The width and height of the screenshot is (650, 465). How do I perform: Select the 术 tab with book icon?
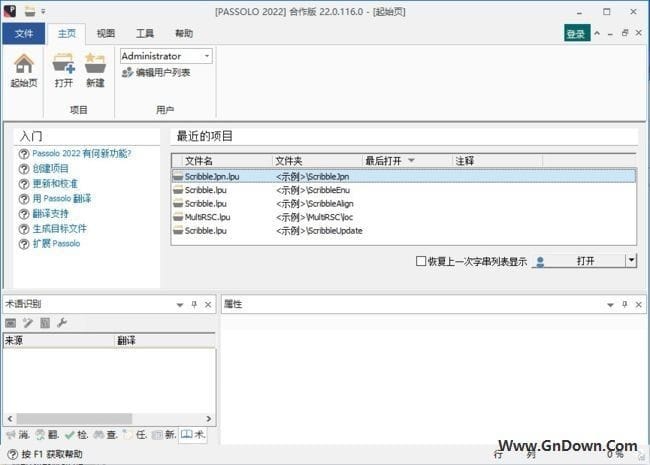point(193,434)
